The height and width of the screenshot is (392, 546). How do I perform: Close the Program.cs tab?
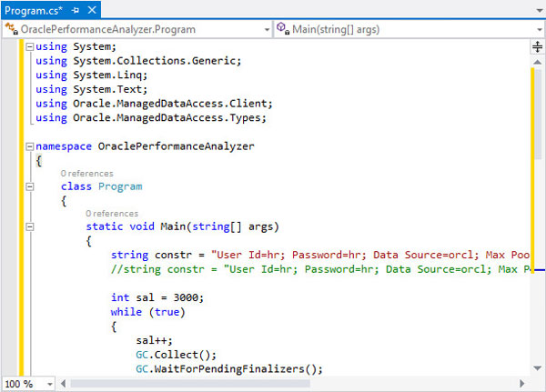point(92,10)
